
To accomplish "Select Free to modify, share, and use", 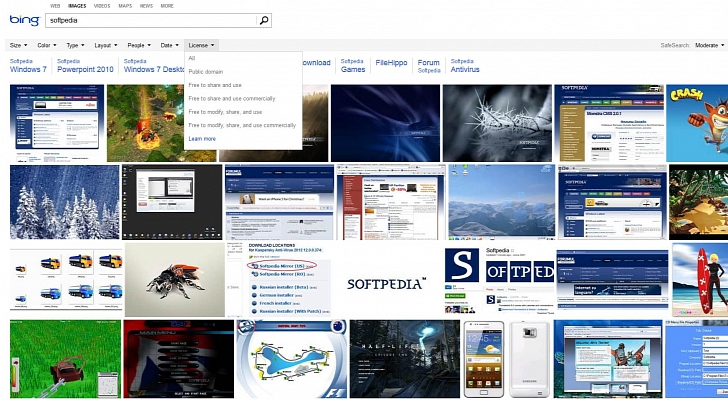I will point(225,112).
